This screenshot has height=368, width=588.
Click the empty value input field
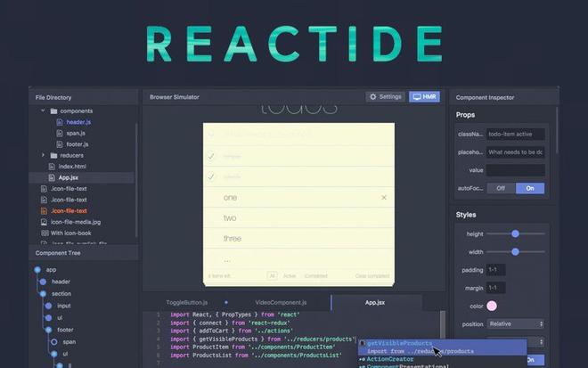click(x=516, y=170)
